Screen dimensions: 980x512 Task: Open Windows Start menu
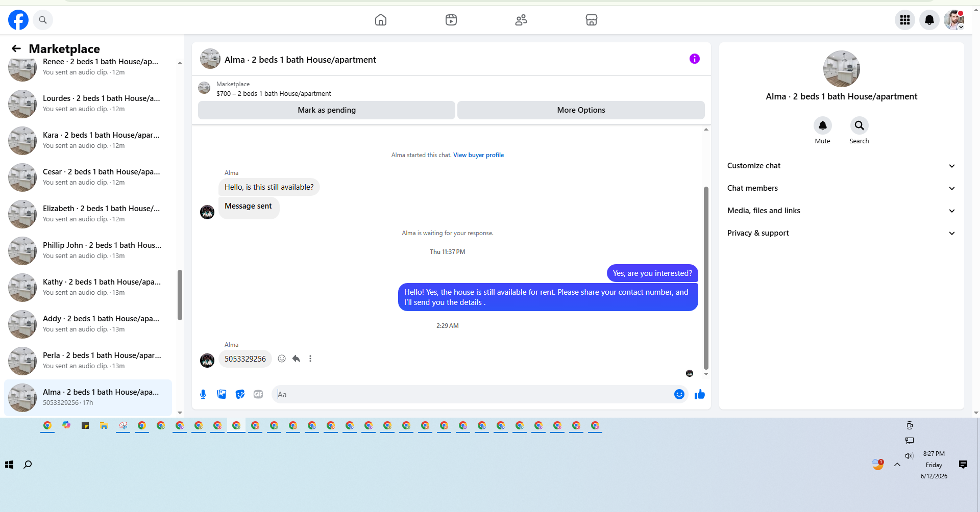[x=9, y=465]
